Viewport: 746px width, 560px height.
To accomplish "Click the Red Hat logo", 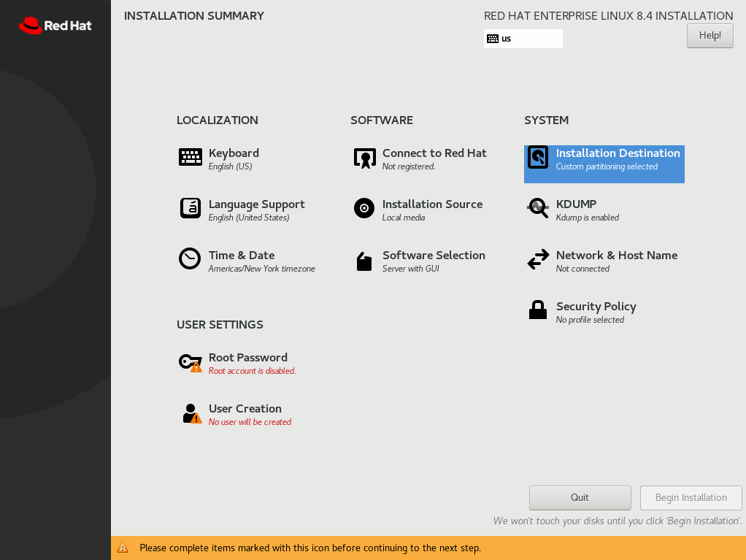I will click(x=55, y=26).
